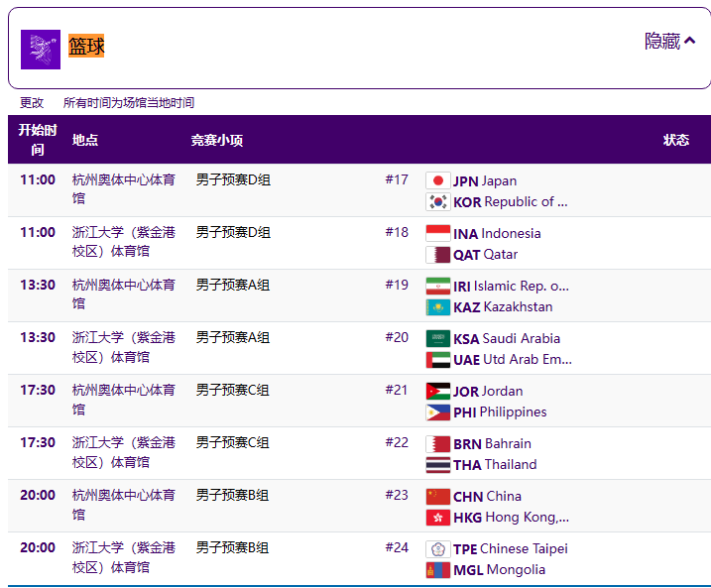Select the TPE Chinese Taipei team entry
Image resolution: width=711 pixels, height=588 pixels.
[x=510, y=548]
